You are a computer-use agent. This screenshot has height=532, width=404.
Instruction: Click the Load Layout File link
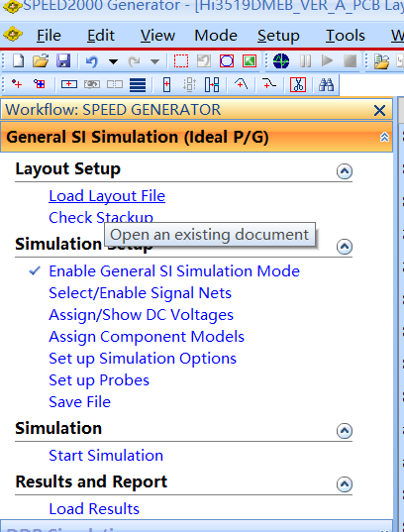coord(107,196)
